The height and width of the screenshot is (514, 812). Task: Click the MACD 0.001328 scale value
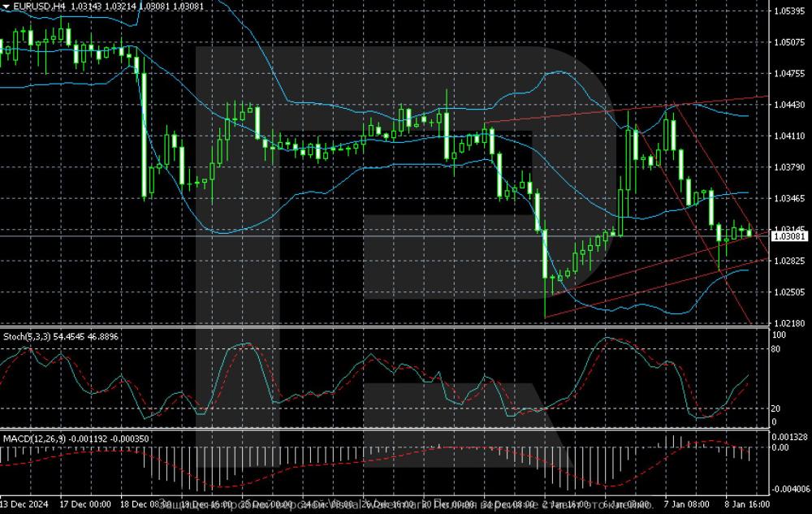[x=790, y=437]
